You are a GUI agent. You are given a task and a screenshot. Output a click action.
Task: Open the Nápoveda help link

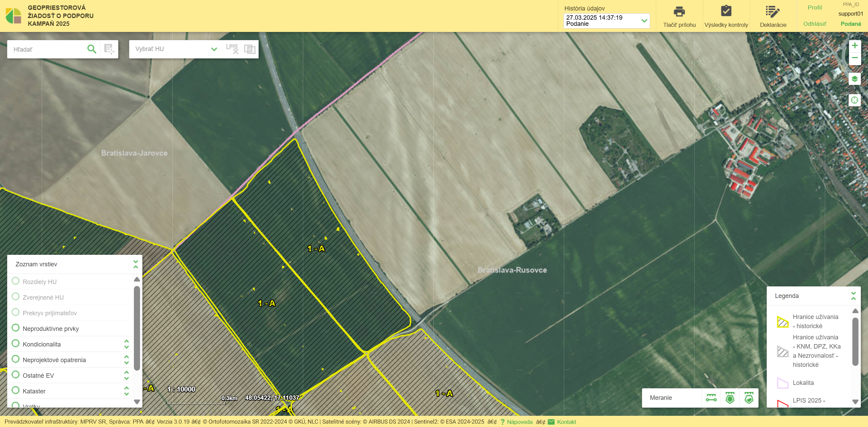pyautogui.click(x=519, y=422)
